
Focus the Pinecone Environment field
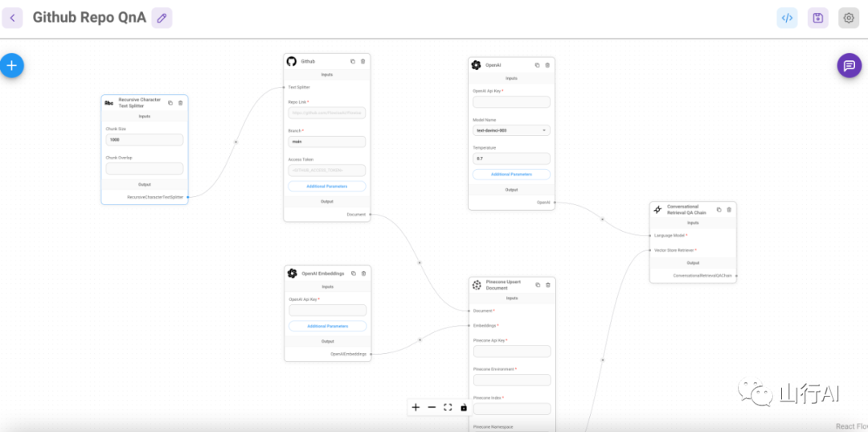(512, 380)
